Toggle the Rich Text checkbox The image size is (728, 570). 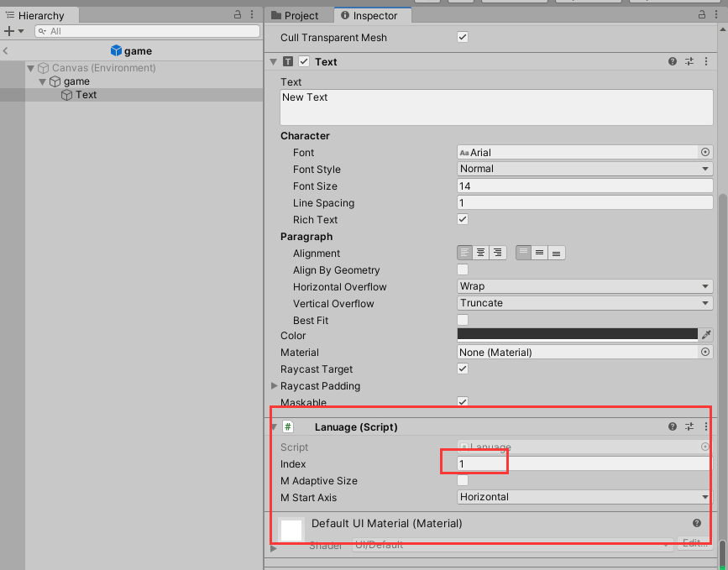(463, 219)
